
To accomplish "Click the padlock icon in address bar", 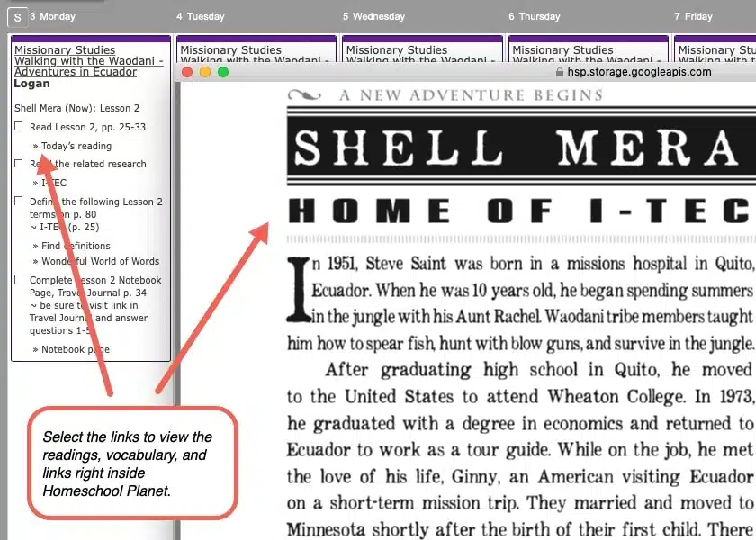I will 561,72.
